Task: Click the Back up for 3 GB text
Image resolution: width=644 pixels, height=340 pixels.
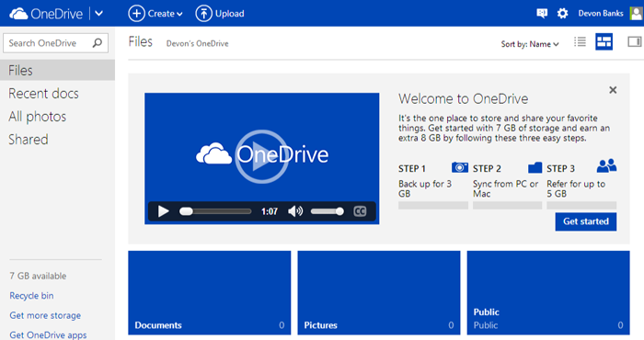Action: pyautogui.click(x=425, y=188)
